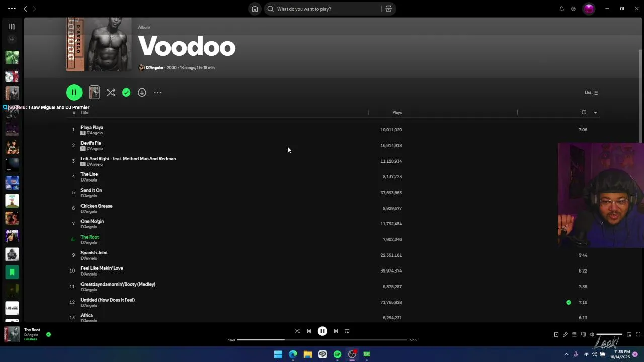Expand Your Library sidebar
Viewport: 644px width, 362px height.
pyautogui.click(x=12, y=27)
